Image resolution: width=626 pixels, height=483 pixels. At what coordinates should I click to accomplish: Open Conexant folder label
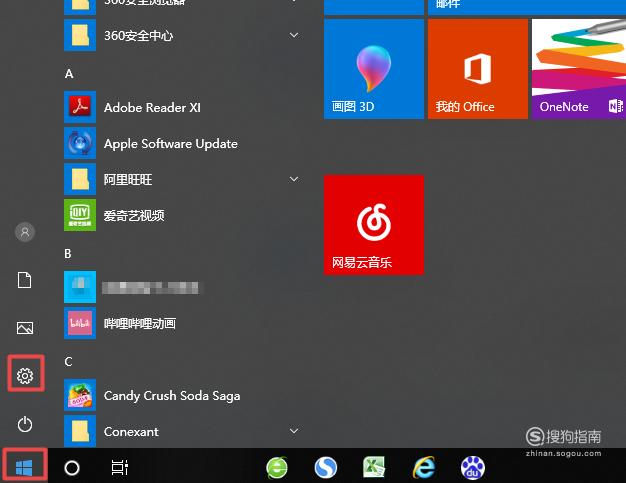131,432
